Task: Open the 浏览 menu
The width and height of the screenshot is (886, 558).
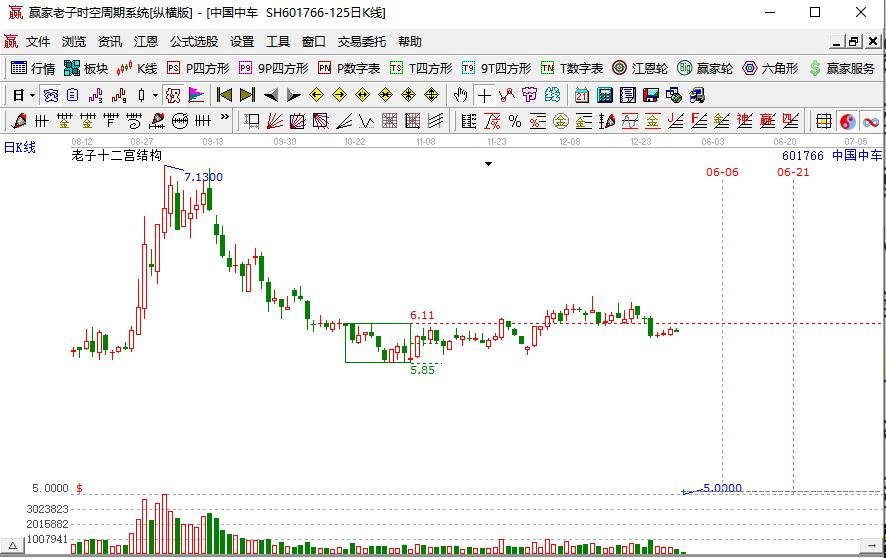Action: click(74, 42)
